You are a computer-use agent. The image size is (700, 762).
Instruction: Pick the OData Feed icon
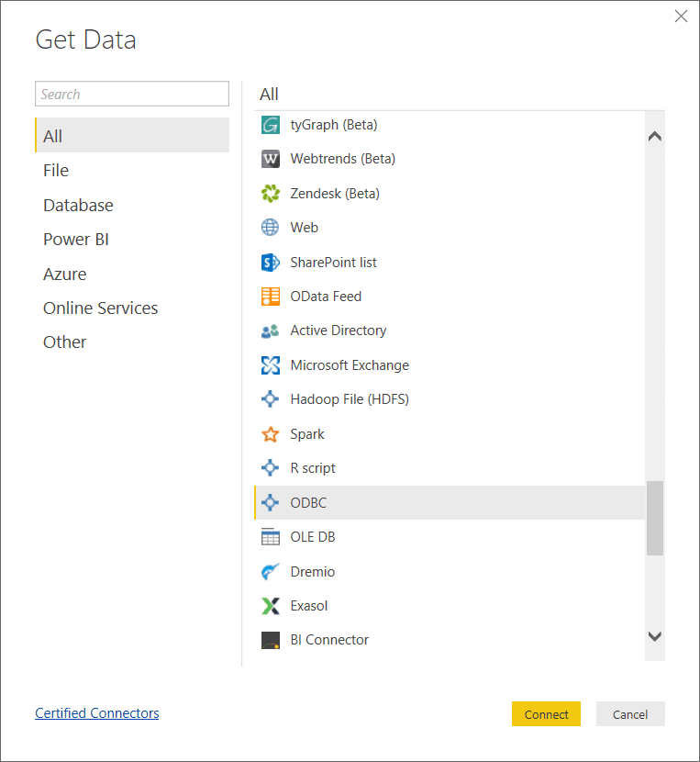270,297
